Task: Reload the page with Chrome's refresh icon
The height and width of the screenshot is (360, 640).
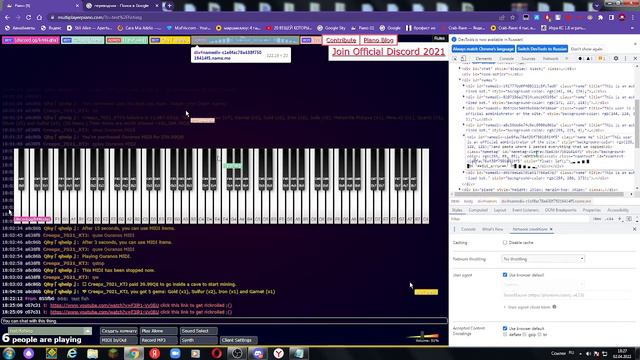Action: 28,18
